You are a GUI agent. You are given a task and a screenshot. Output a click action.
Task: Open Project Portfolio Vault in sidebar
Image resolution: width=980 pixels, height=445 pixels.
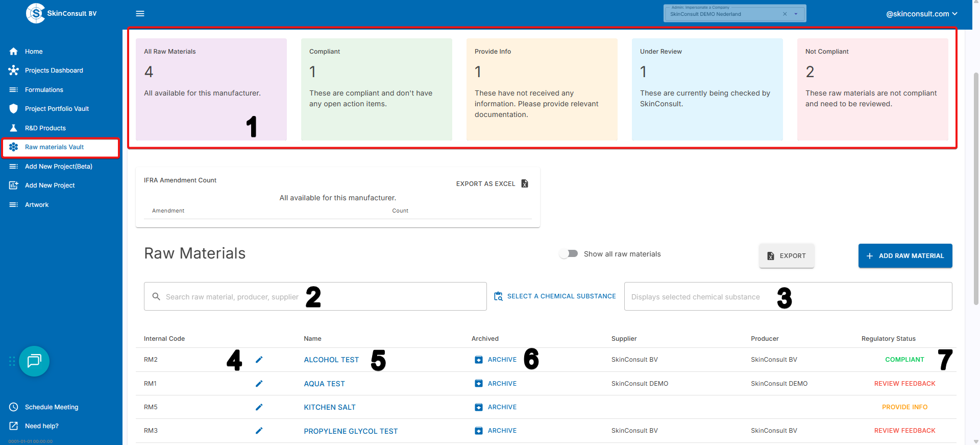pos(57,109)
